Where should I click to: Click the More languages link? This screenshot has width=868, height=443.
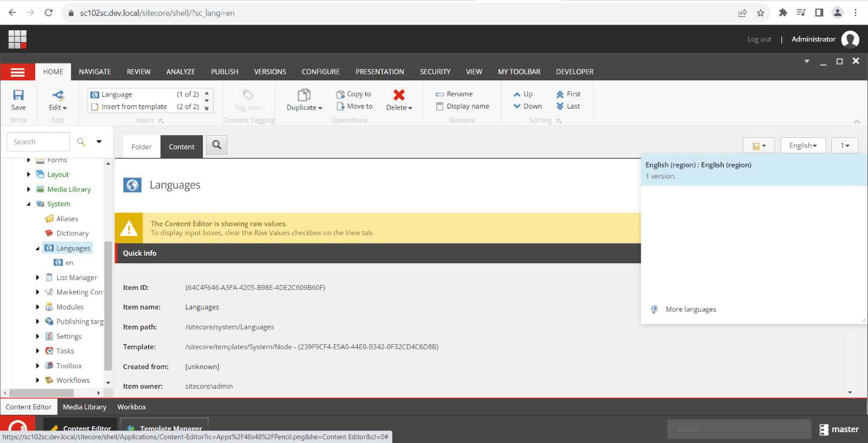tap(691, 309)
